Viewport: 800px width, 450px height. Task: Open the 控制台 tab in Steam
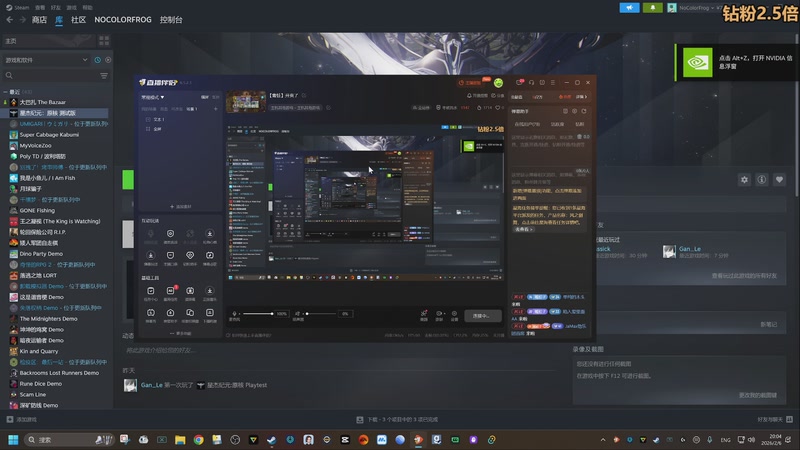pyautogui.click(x=171, y=20)
